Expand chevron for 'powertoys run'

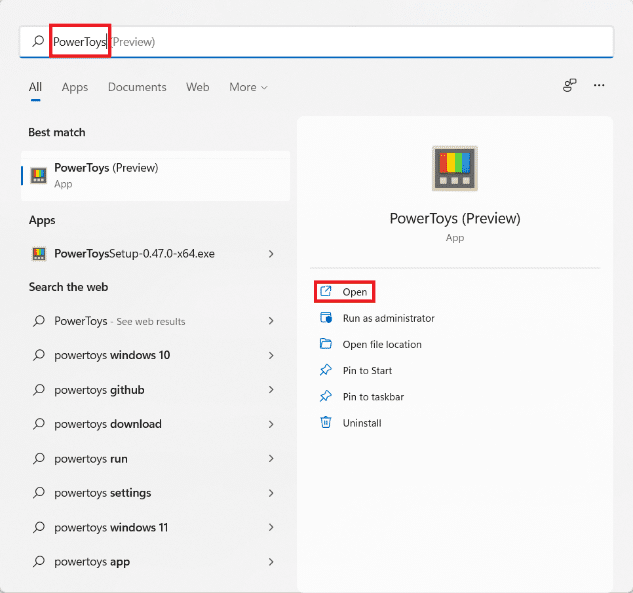click(271, 459)
